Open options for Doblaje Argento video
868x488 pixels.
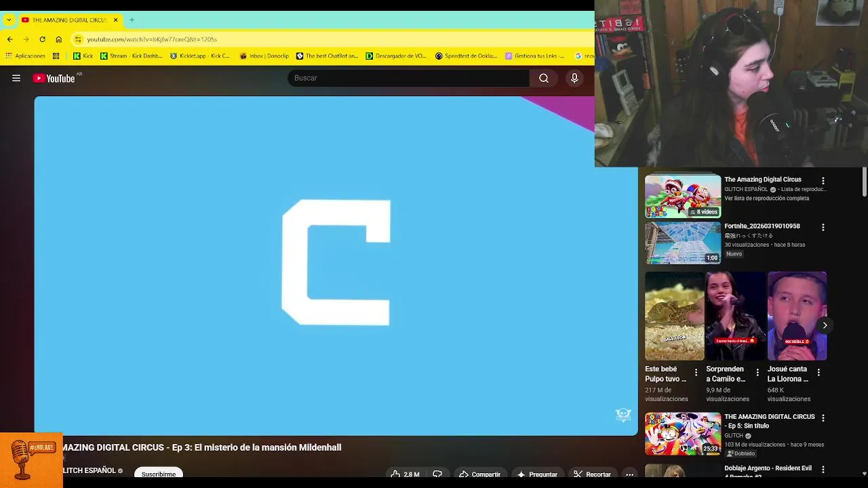point(823,469)
